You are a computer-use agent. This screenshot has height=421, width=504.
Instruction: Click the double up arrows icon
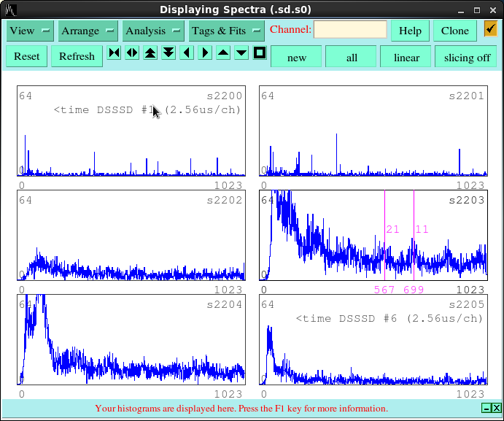(x=150, y=53)
